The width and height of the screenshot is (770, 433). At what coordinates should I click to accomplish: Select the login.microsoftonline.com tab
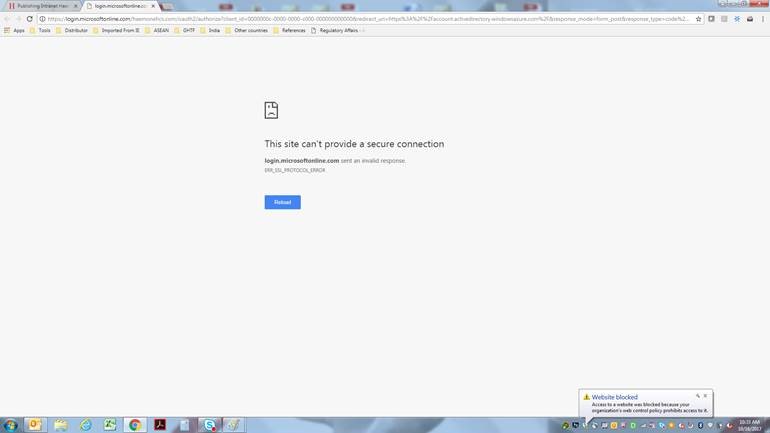118,6
